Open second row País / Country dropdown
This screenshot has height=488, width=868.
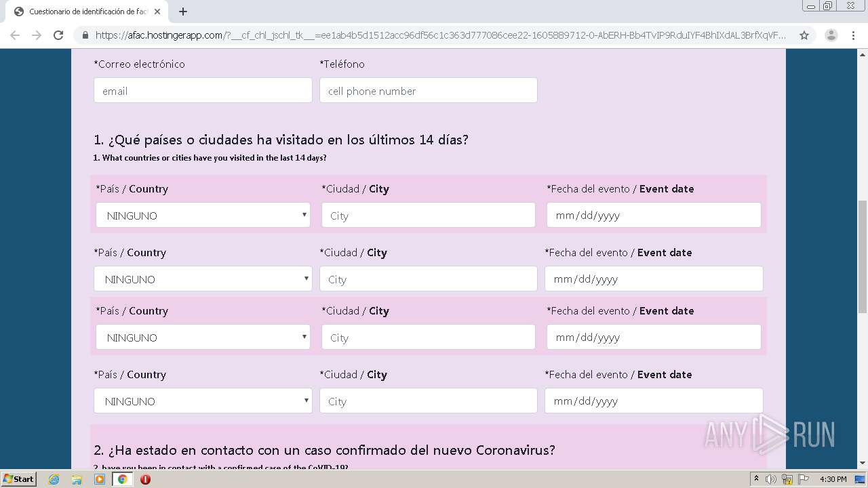coord(203,279)
